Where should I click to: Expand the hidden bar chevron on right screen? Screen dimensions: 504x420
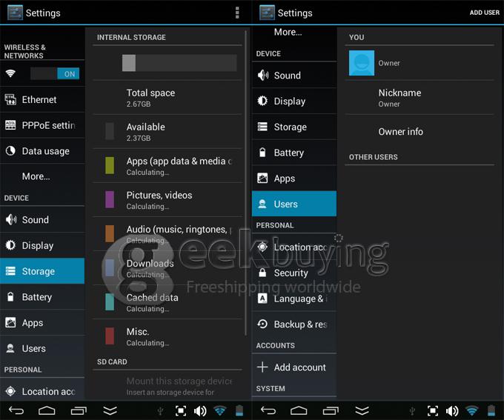[362, 410]
